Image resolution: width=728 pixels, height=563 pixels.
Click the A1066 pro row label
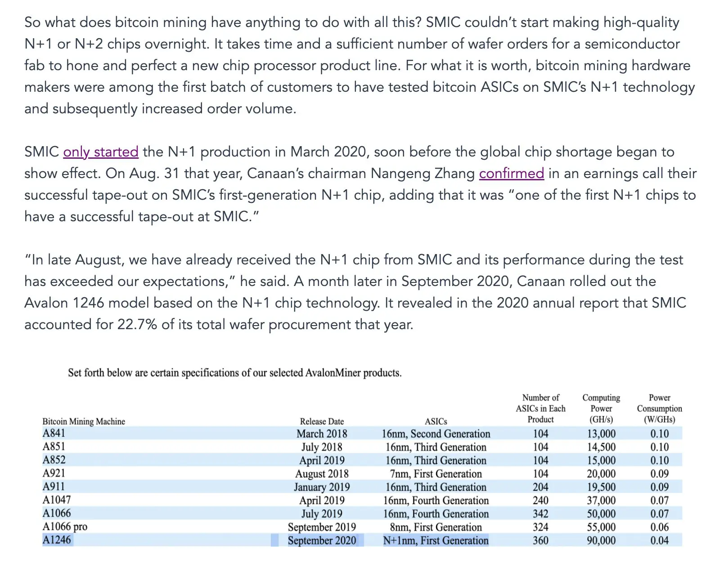click(65, 527)
